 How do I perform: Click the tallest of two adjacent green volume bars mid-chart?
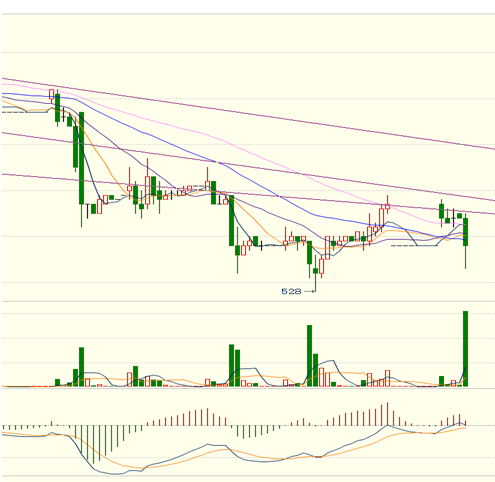pos(231,366)
